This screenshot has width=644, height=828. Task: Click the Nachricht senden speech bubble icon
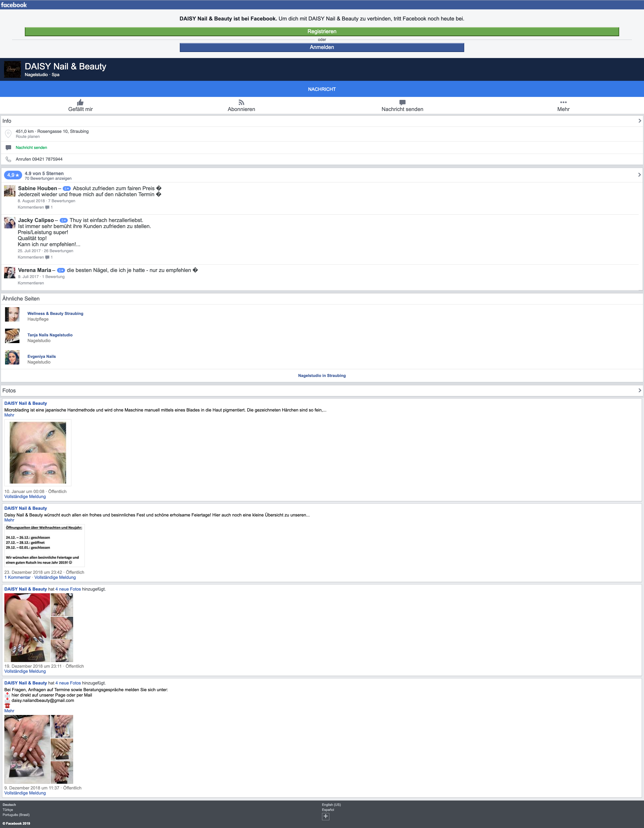(402, 102)
